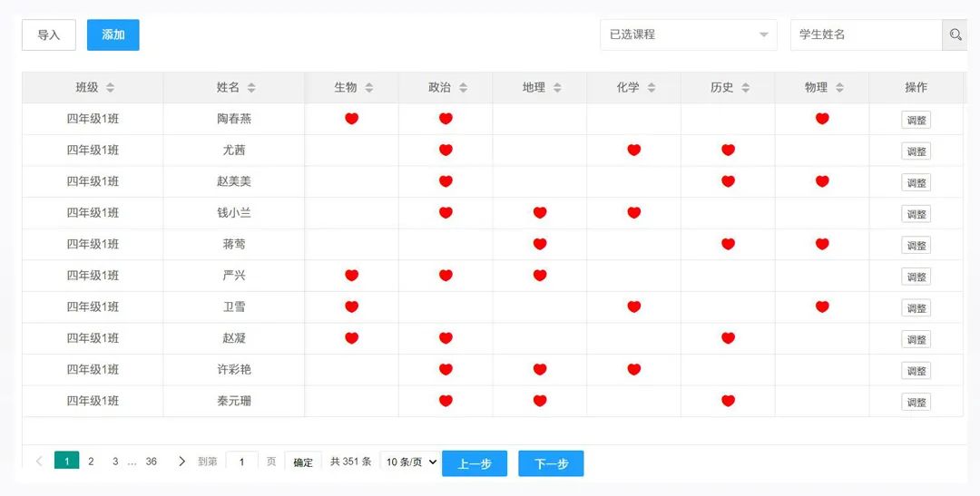Focus the page number jump field

pyautogui.click(x=242, y=462)
